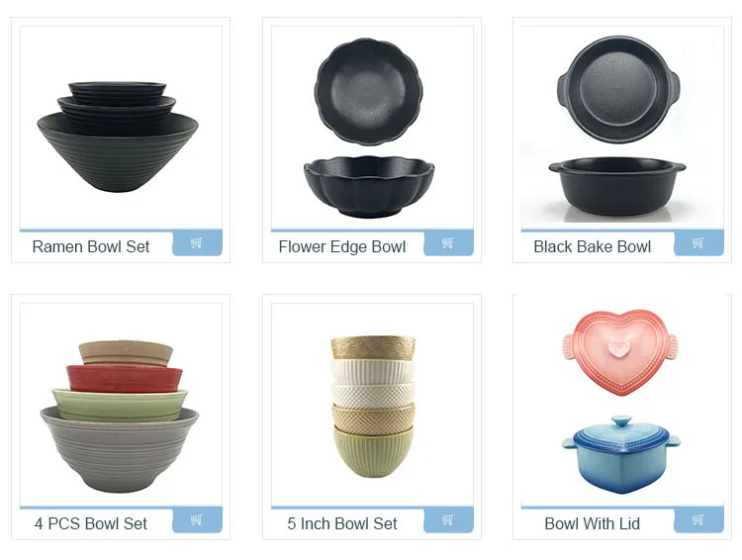Open the 4 PCS Bowl Set title link
The height and width of the screenshot is (560, 742).
tap(91, 523)
